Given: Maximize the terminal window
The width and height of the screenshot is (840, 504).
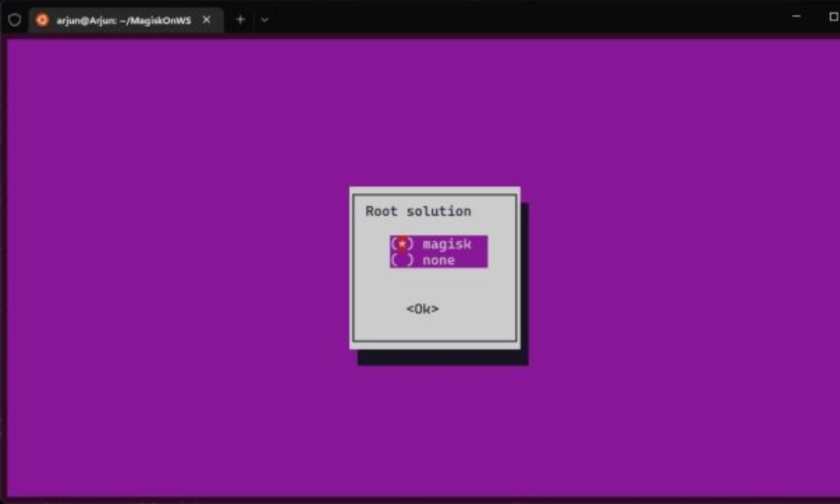Looking at the screenshot, I should (x=833, y=16).
